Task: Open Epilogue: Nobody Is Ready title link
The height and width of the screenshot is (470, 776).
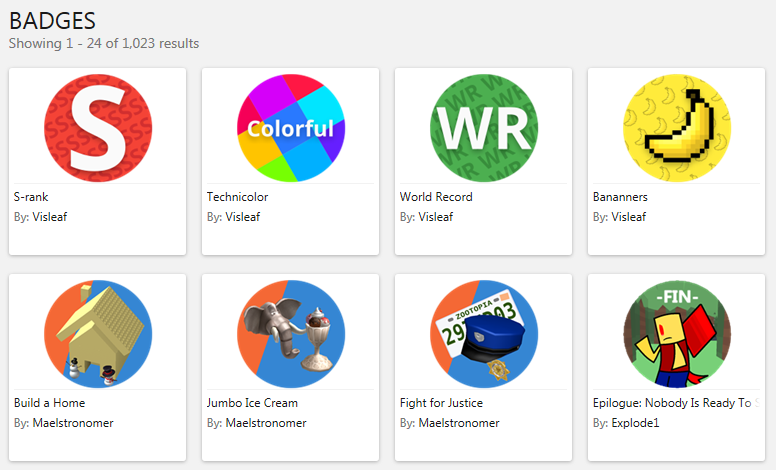Action: (x=671, y=403)
